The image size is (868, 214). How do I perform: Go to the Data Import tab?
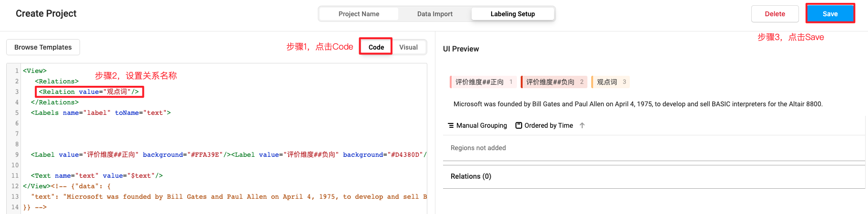click(434, 14)
